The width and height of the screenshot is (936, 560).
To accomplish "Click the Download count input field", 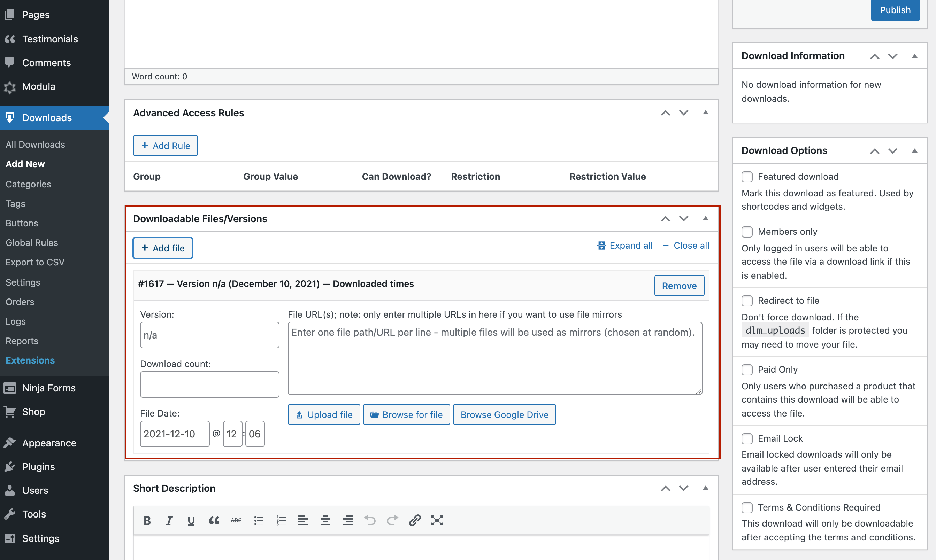I will click(209, 384).
